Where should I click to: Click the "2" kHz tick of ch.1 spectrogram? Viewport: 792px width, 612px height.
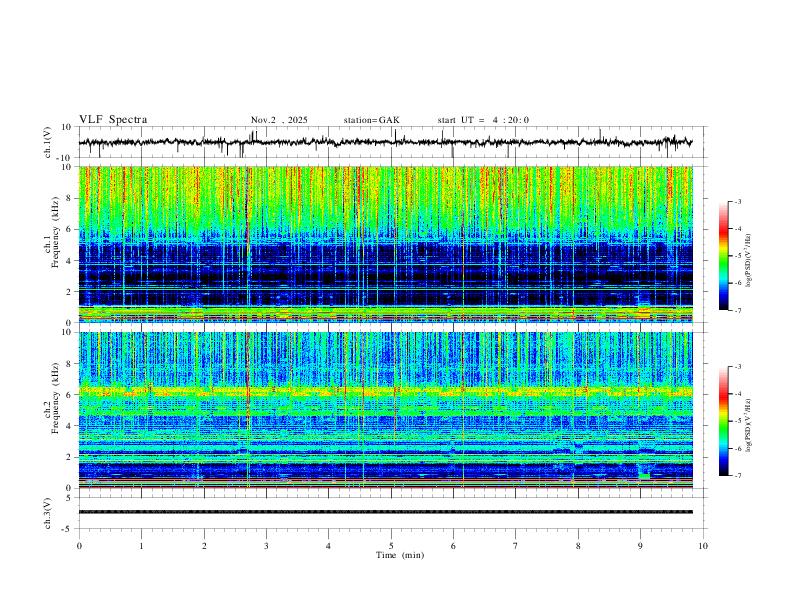pyautogui.click(x=70, y=291)
